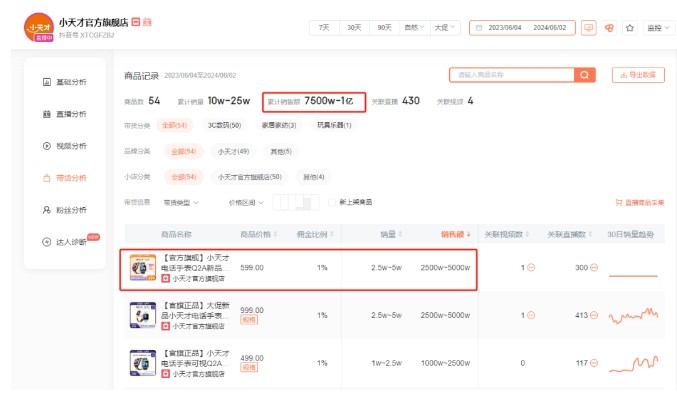Viewport: 677px width, 396px height.
Task: Click circle icon beside video count in 599.00 row
Action: click(x=531, y=268)
